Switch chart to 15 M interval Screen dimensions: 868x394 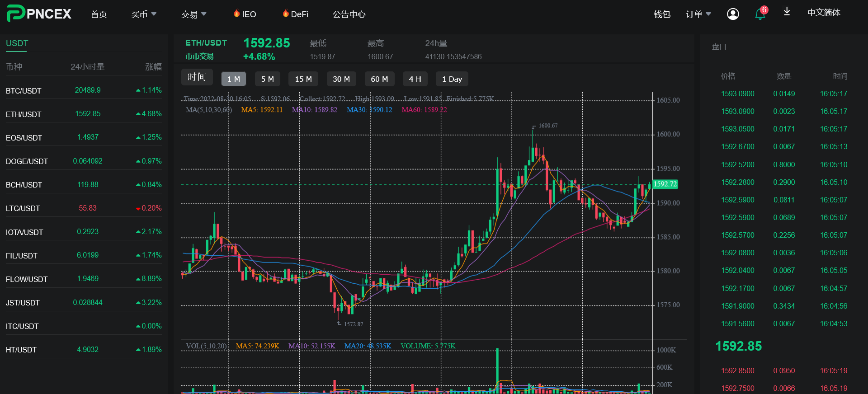click(x=303, y=79)
